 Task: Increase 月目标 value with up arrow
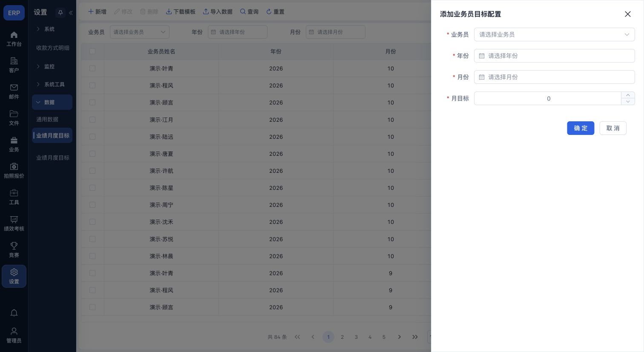[x=628, y=95]
